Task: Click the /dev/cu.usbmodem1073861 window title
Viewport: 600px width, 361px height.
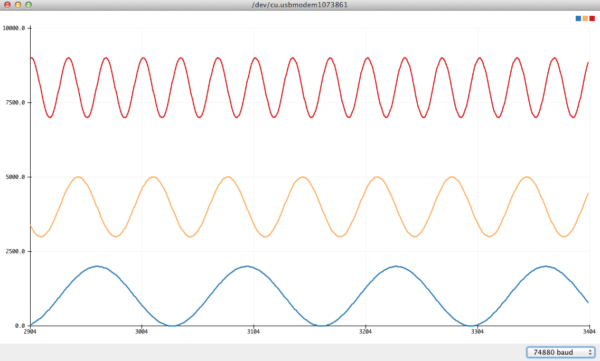Action: 300,5
